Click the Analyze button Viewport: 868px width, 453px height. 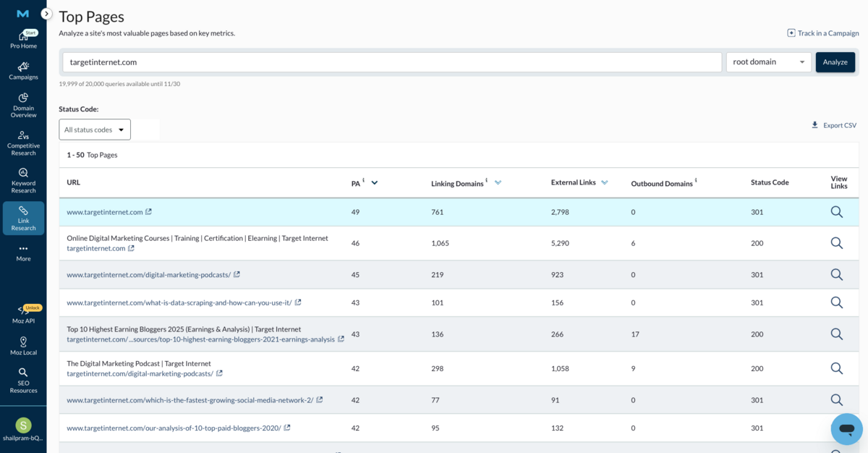click(835, 62)
